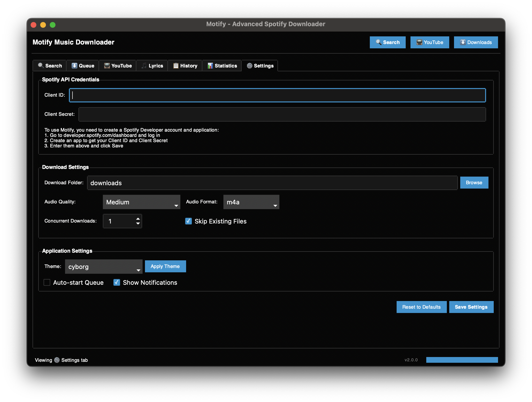Select the Settings tab
Image resolution: width=532 pixels, height=402 pixels.
click(x=260, y=66)
